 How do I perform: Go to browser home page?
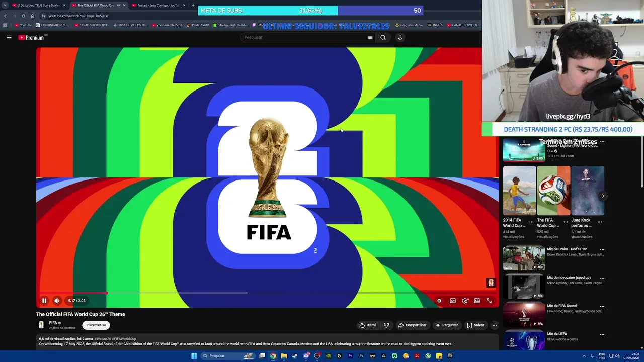(33, 16)
